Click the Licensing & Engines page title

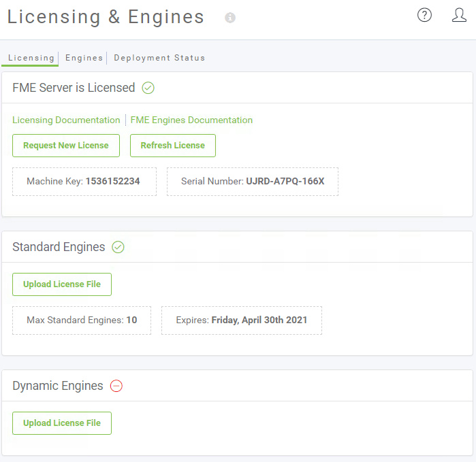pyautogui.click(x=106, y=17)
